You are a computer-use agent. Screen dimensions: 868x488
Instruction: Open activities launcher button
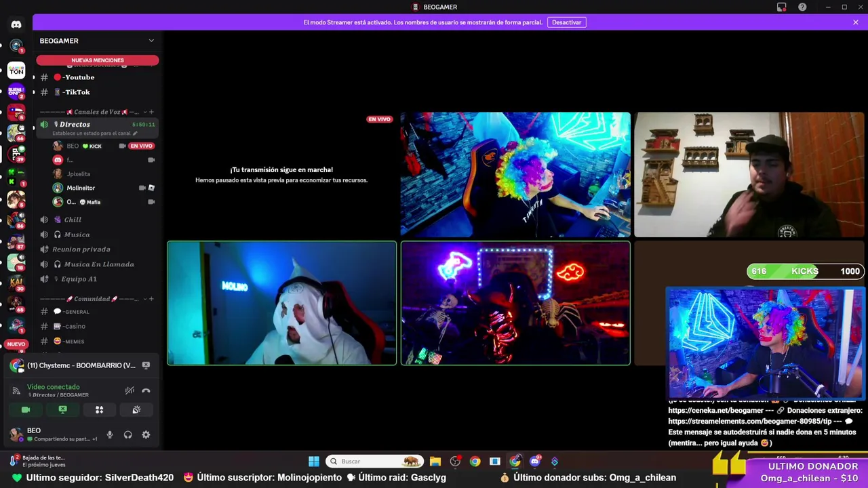(x=99, y=409)
